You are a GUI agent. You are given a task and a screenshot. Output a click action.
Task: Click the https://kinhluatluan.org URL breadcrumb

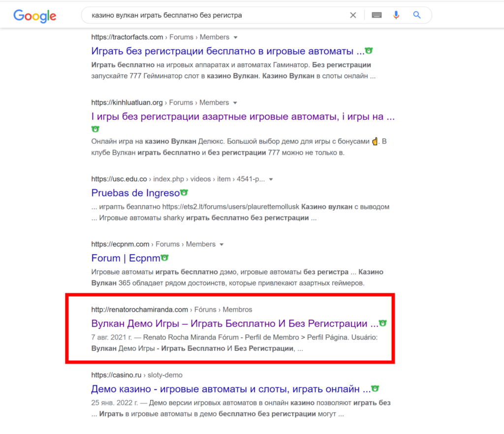tap(160, 102)
